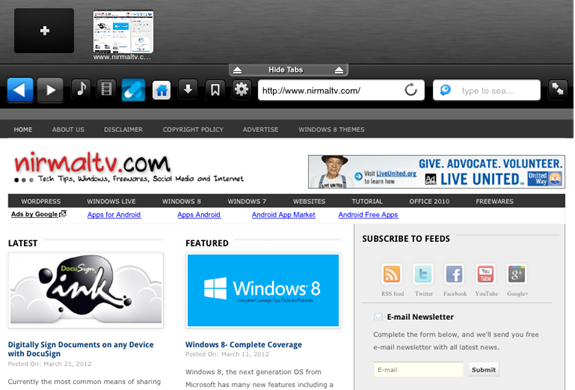The height and width of the screenshot is (390, 575).
Task: Toggle fullscreen with the expand arrows icon
Action: [558, 89]
